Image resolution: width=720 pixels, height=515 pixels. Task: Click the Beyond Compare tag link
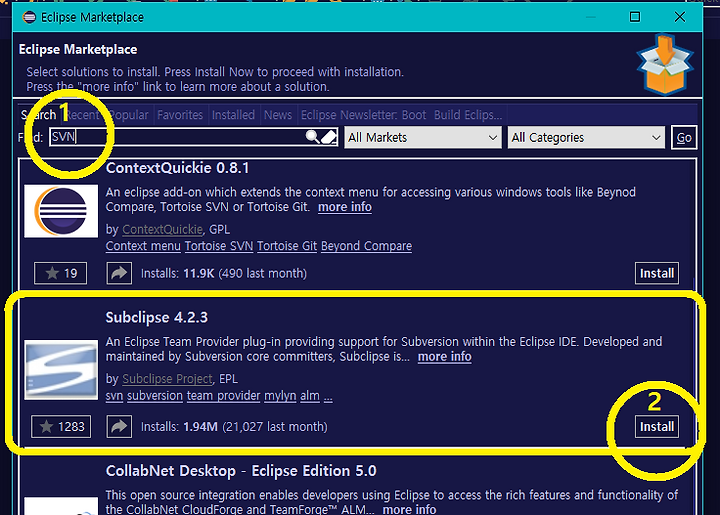(366, 246)
